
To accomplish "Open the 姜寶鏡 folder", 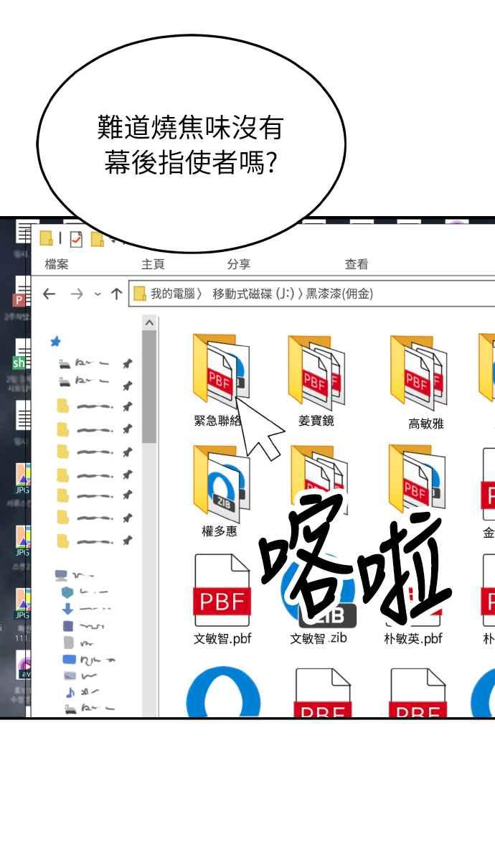I will 316,372.
